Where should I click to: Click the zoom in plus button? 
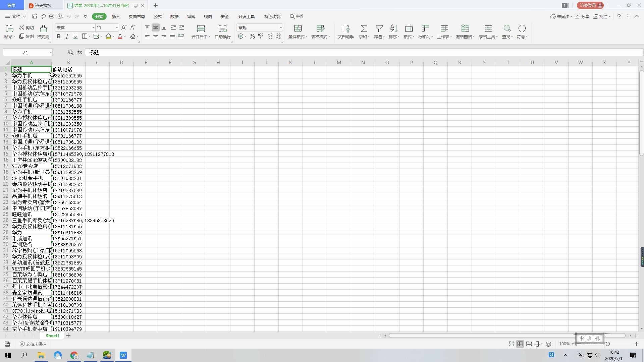click(636, 344)
